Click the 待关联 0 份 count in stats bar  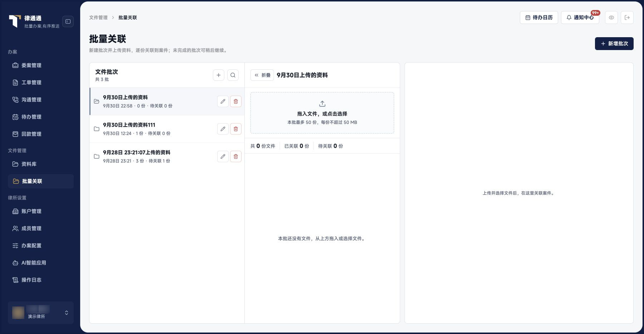(x=331, y=146)
